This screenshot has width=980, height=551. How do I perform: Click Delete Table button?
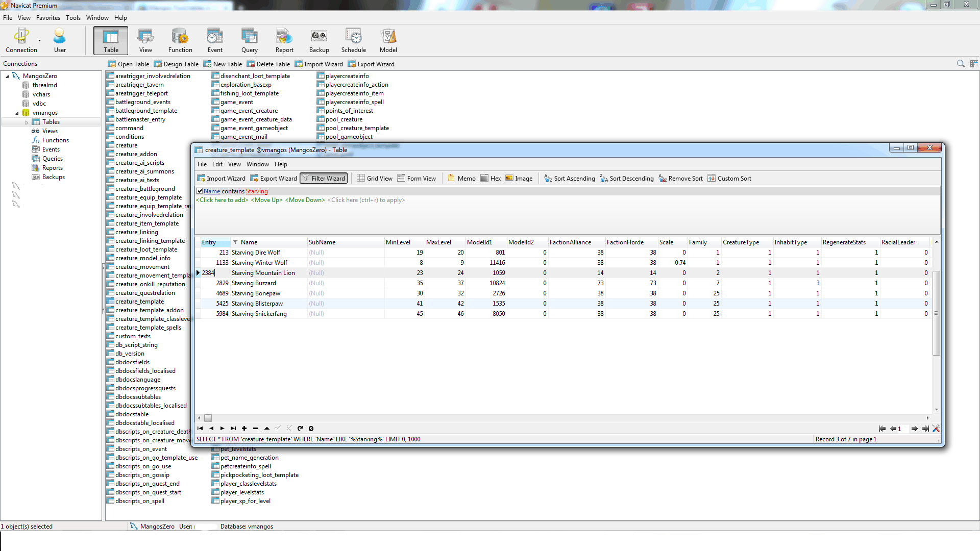point(268,64)
